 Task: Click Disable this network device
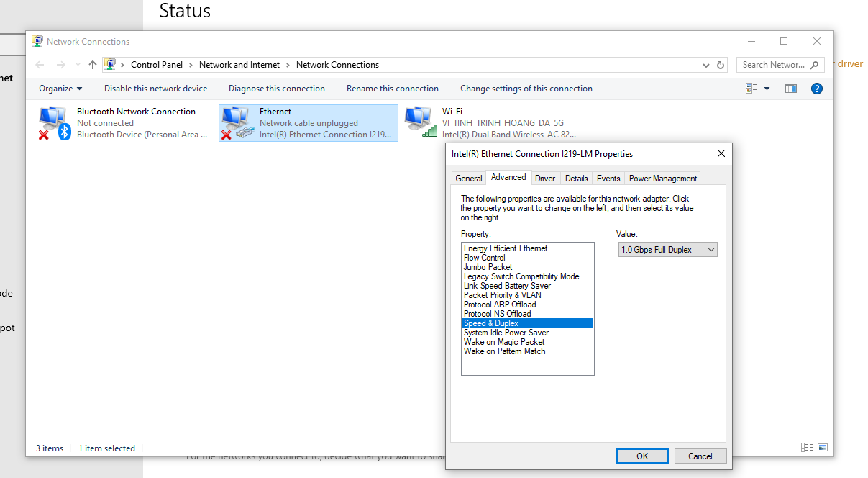155,89
